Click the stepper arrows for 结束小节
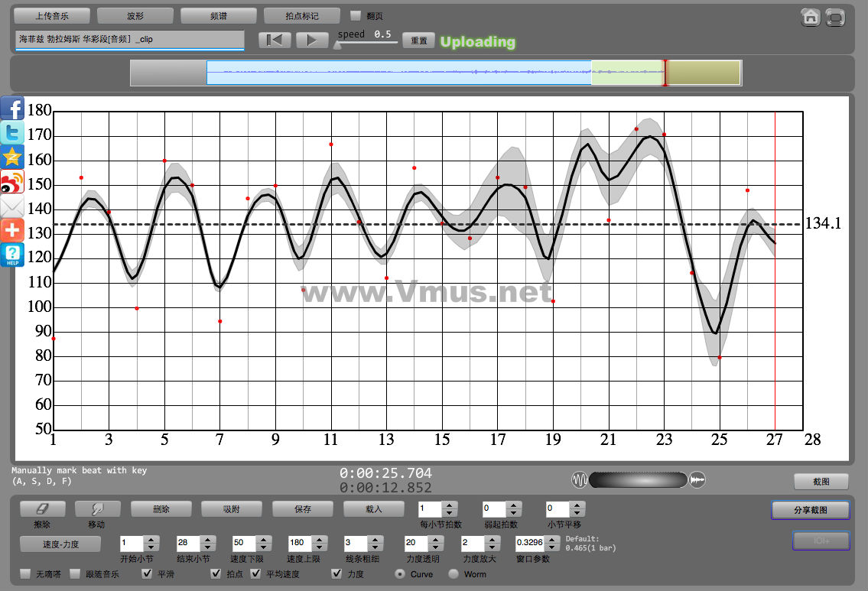 pyautogui.click(x=206, y=543)
